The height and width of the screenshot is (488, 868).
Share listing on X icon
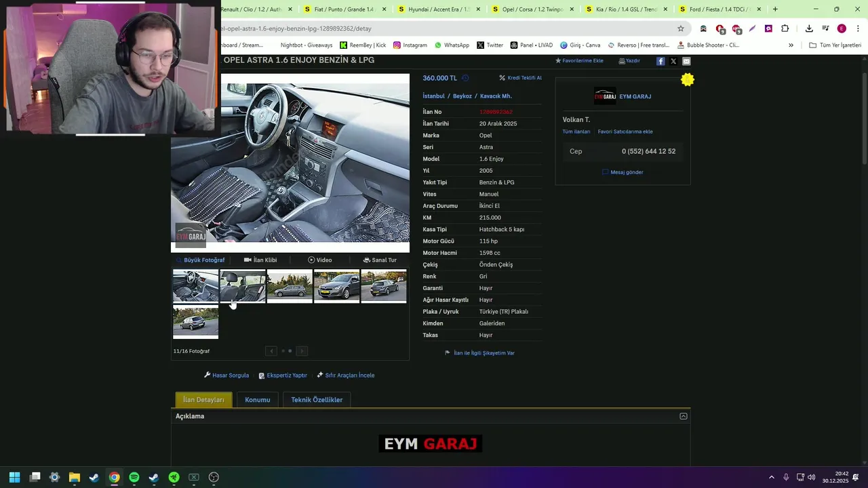point(673,61)
